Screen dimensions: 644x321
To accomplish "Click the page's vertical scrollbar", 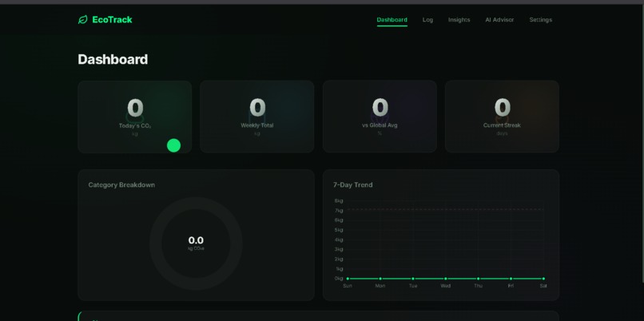I will [642, 144].
